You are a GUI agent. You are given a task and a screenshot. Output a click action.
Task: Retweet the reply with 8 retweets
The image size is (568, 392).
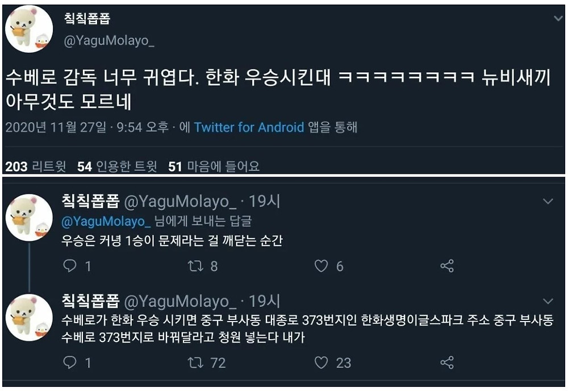tap(196, 266)
